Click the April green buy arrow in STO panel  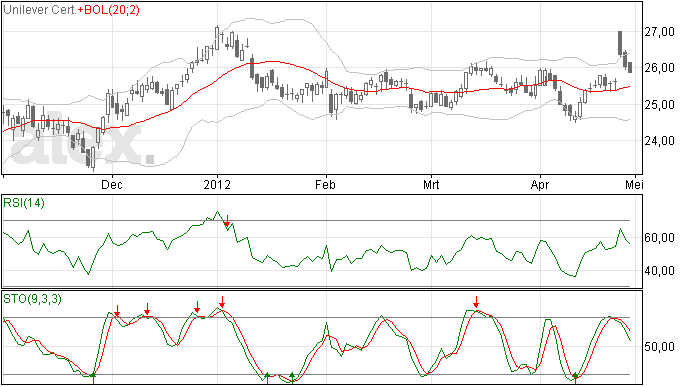point(575,378)
